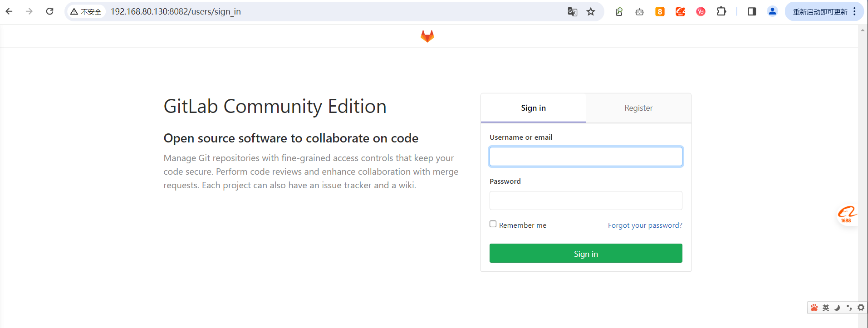Open the browser extensions puzzle icon

(721, 12)
